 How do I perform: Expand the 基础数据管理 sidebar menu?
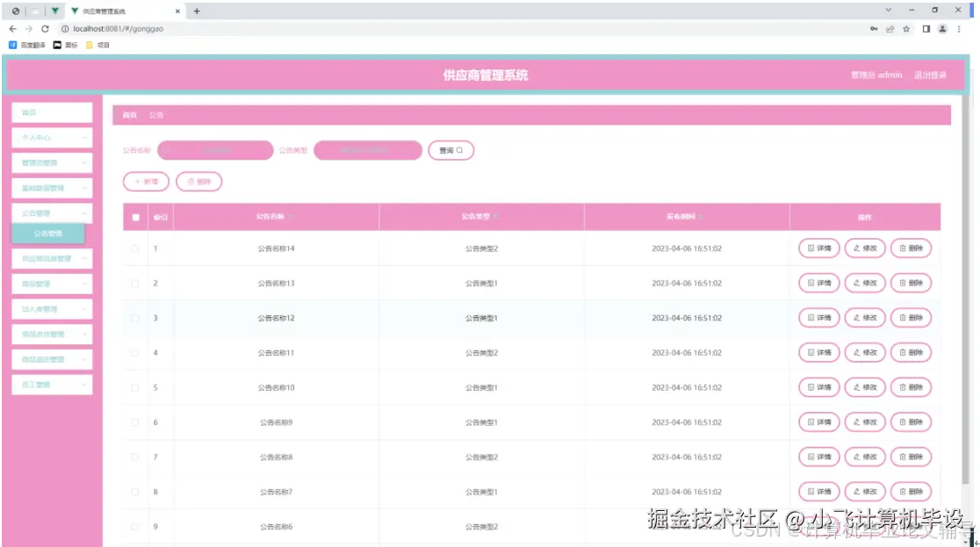click(52, 188)
